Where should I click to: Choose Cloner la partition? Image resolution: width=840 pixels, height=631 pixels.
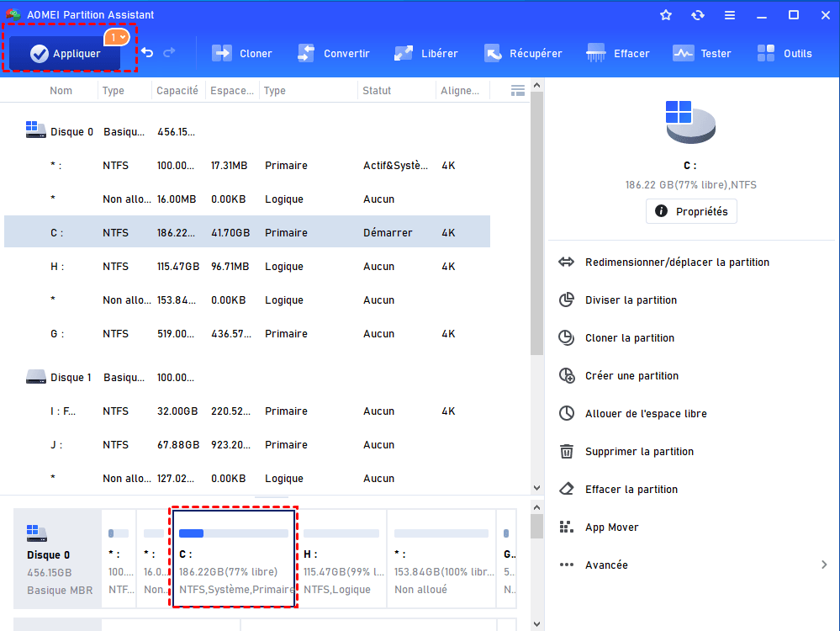tap(630, 337)
